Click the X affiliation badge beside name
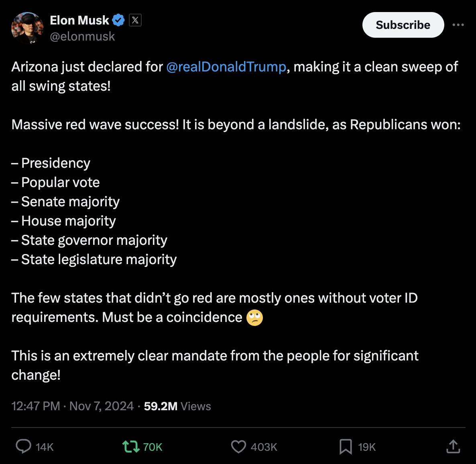The width and height of the screenshot is (476, 464). pyautogui.click(x=135, y=20)
